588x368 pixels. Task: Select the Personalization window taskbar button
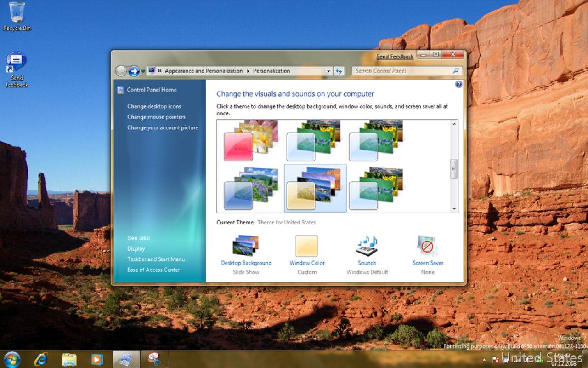(x=126, y=359)
